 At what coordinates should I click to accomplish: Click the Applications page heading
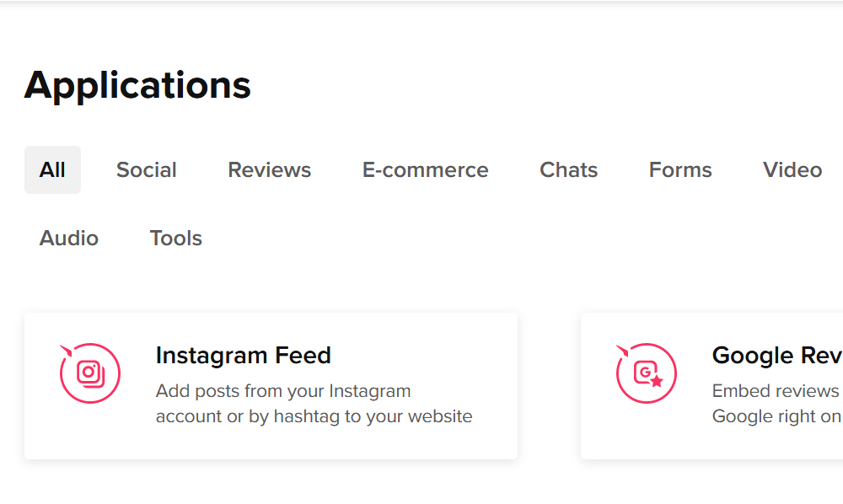(x=137, y=85)
